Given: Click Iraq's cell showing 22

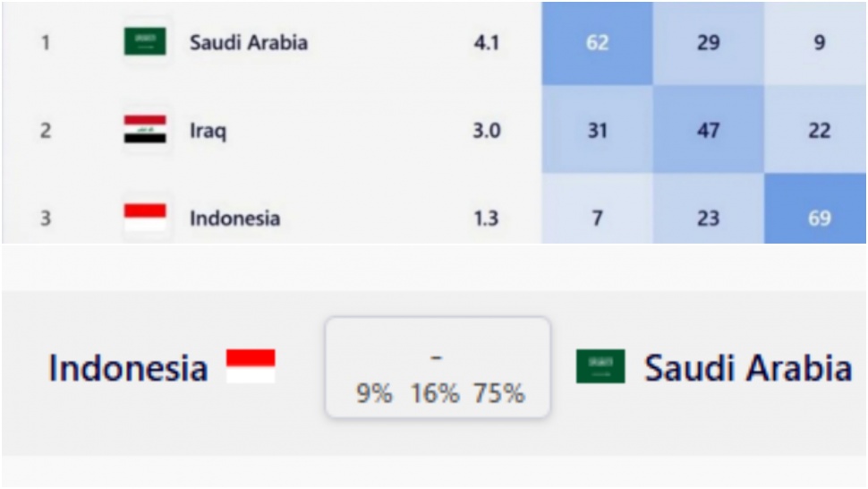Looking at the screenshot, I should coord(819,131).
